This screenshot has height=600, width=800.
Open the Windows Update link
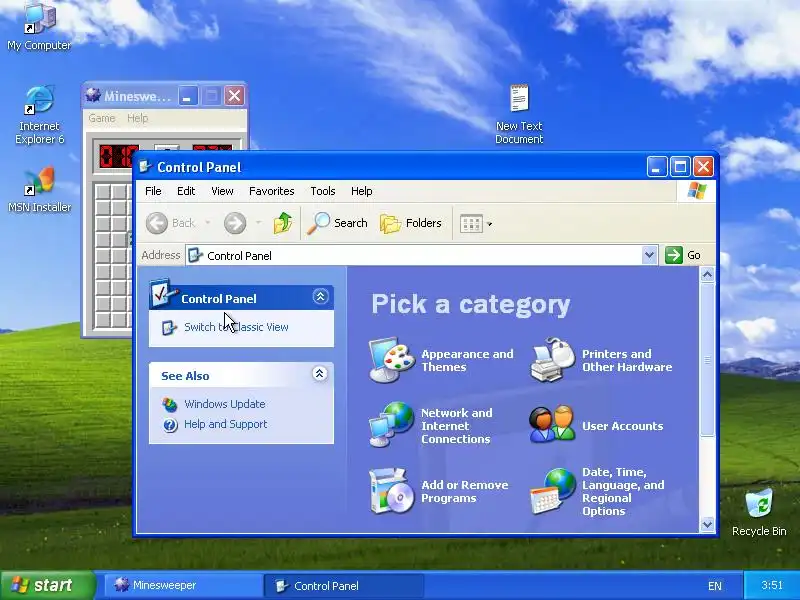click(224, 404)
